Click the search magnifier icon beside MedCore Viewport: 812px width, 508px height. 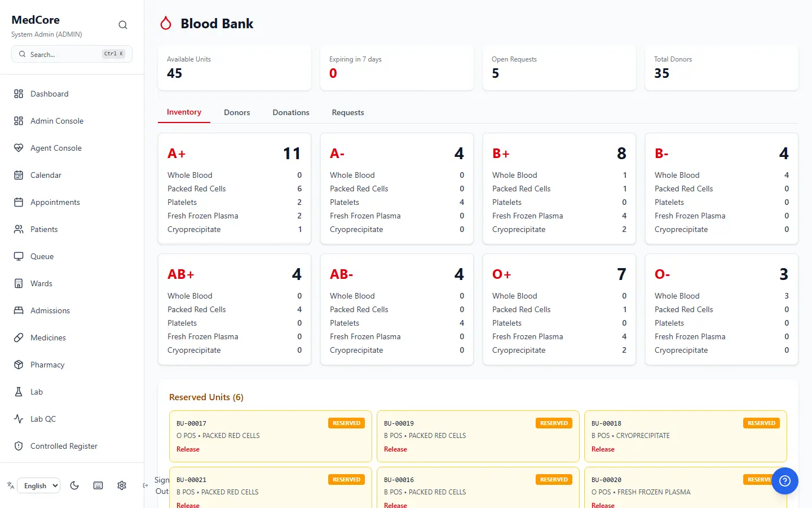pyautogui.click(x=123, y=25)
